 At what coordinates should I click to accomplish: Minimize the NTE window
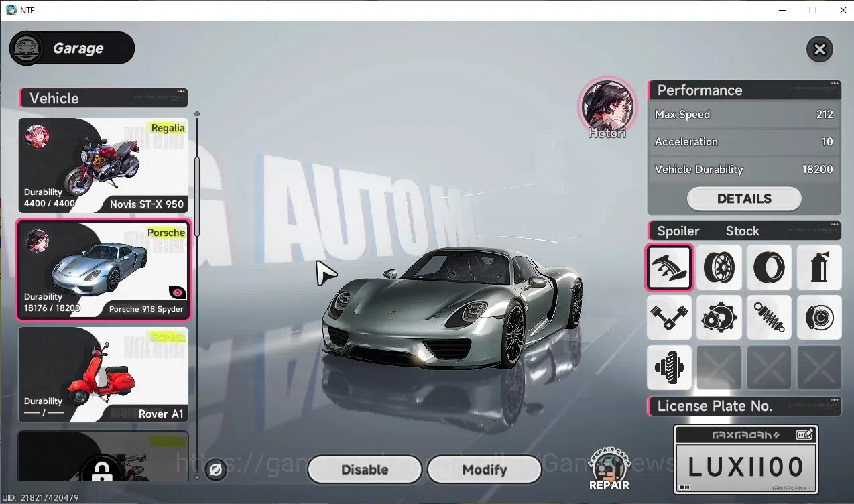pyautogui.click(x=782, y=10)
